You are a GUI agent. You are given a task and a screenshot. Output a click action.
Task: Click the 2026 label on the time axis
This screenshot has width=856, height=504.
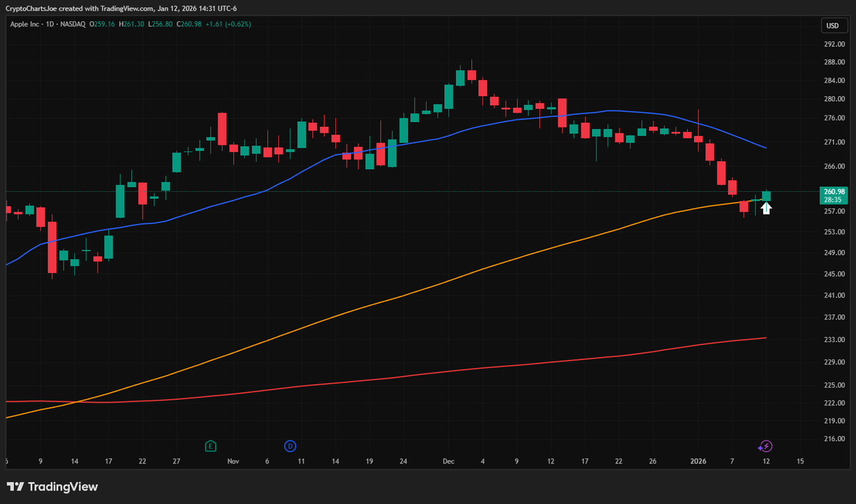click(x=698, y=461)
